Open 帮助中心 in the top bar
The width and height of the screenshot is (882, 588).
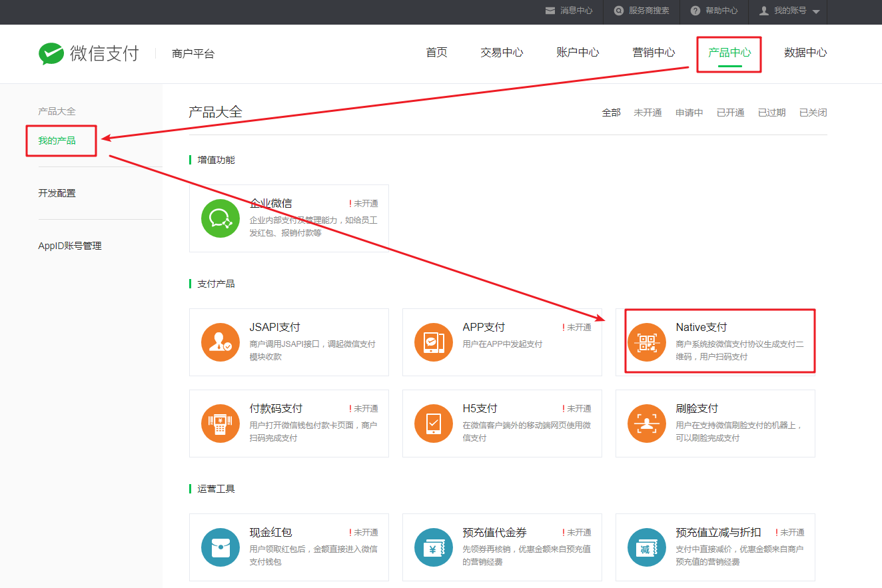click(x=721, y=11)
